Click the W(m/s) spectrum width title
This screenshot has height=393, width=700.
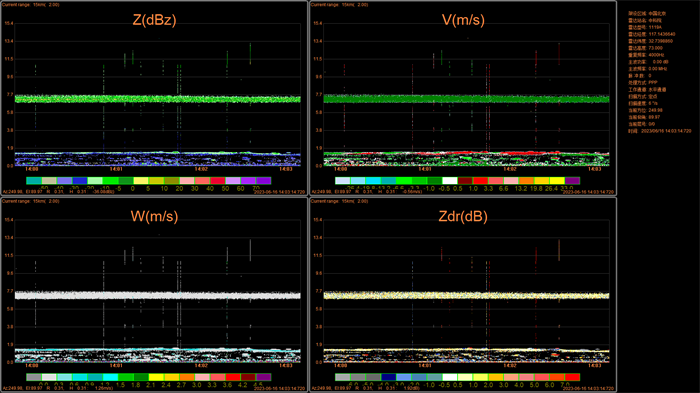click(154, 217)
